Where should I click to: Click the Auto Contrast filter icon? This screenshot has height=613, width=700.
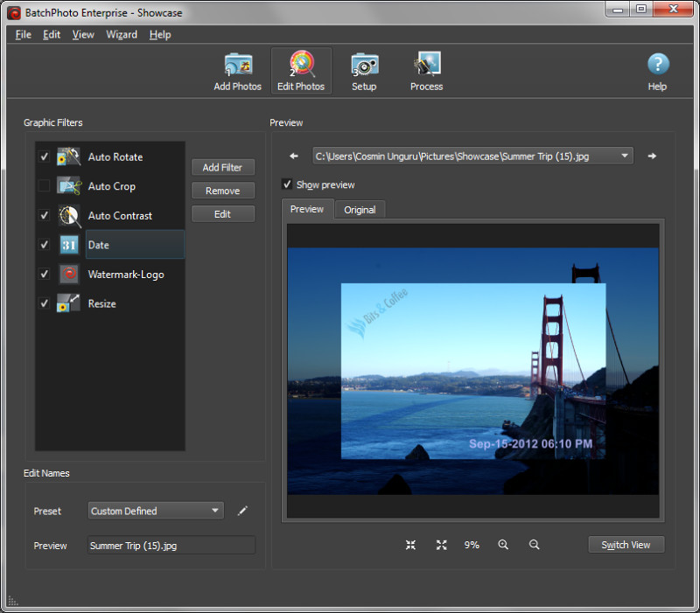69,215
